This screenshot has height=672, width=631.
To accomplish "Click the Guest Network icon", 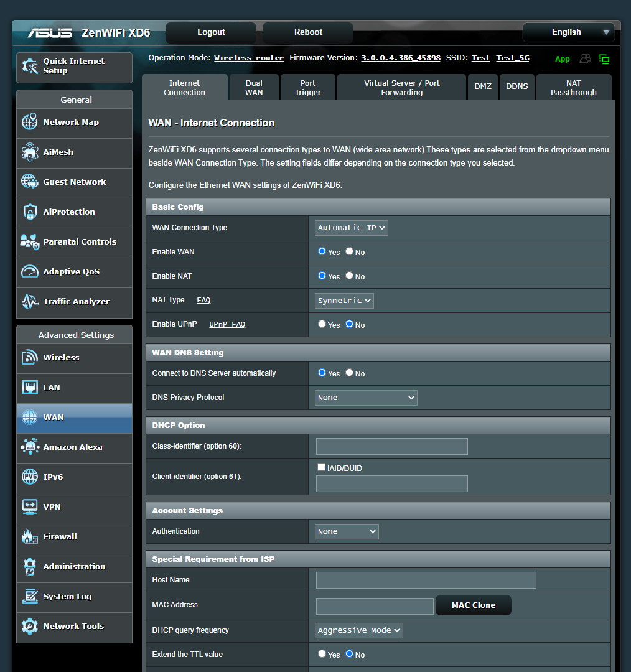I will coord(30,182).
